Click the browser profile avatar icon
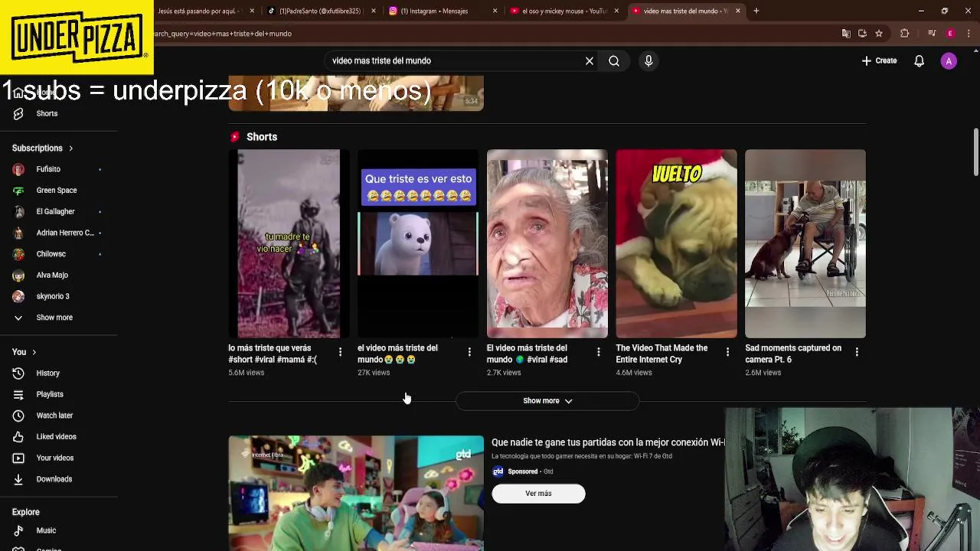The image size is (980, 551). click(x=950, y=34)
